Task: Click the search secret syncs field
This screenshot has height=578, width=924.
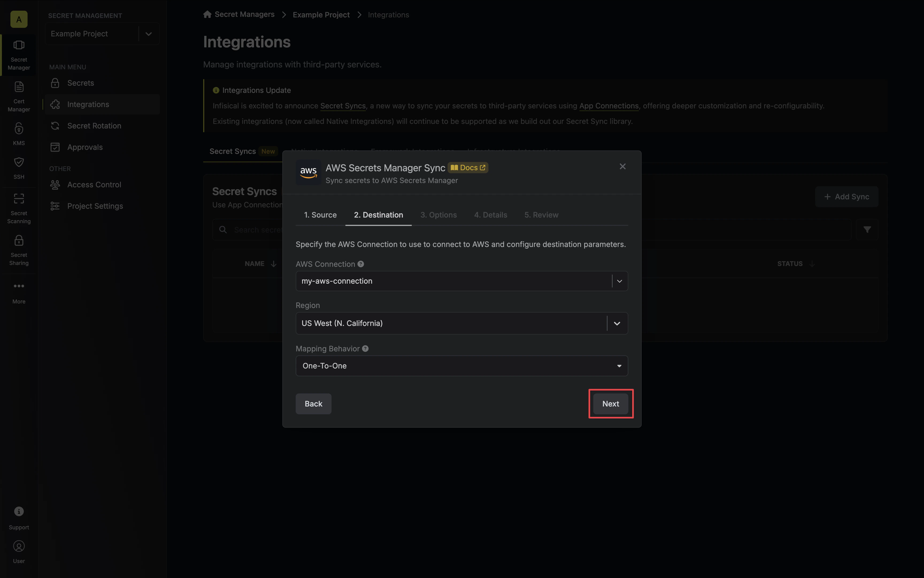Action: point(532,229)
